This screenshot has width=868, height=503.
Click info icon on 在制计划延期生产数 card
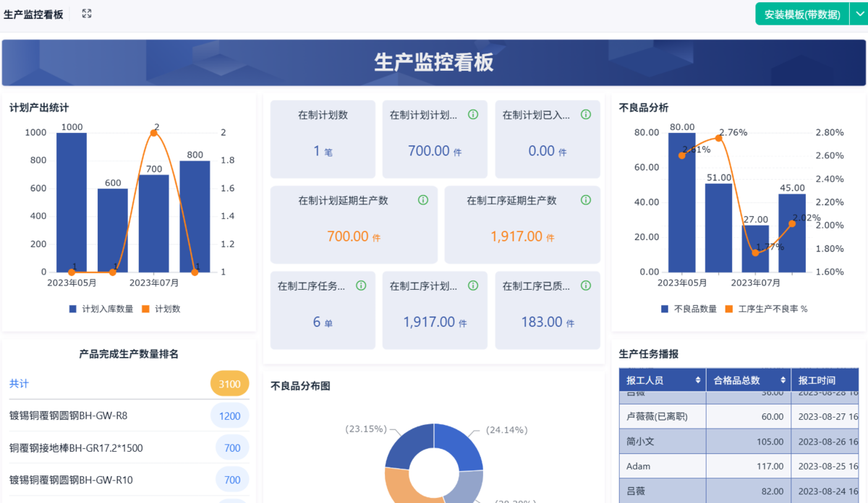click(x=423, y=199)
